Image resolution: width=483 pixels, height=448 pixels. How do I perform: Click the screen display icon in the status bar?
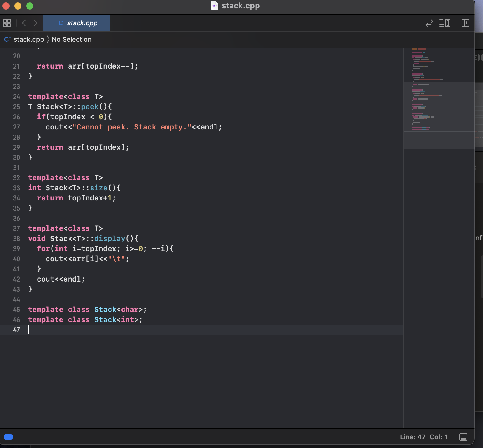pyautogui.click(x=464, y=437)
